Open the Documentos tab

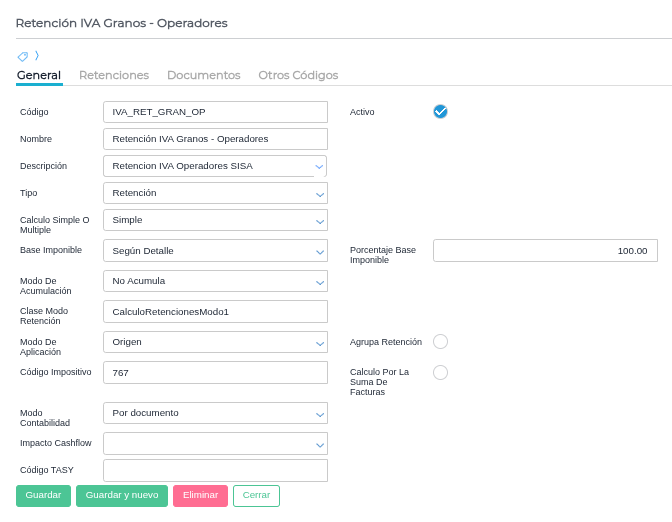pos(203,75)
